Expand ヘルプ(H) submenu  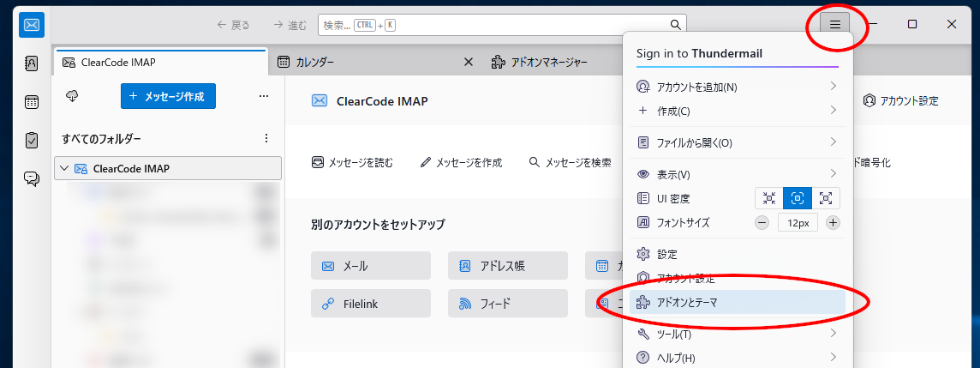(738, 358)
